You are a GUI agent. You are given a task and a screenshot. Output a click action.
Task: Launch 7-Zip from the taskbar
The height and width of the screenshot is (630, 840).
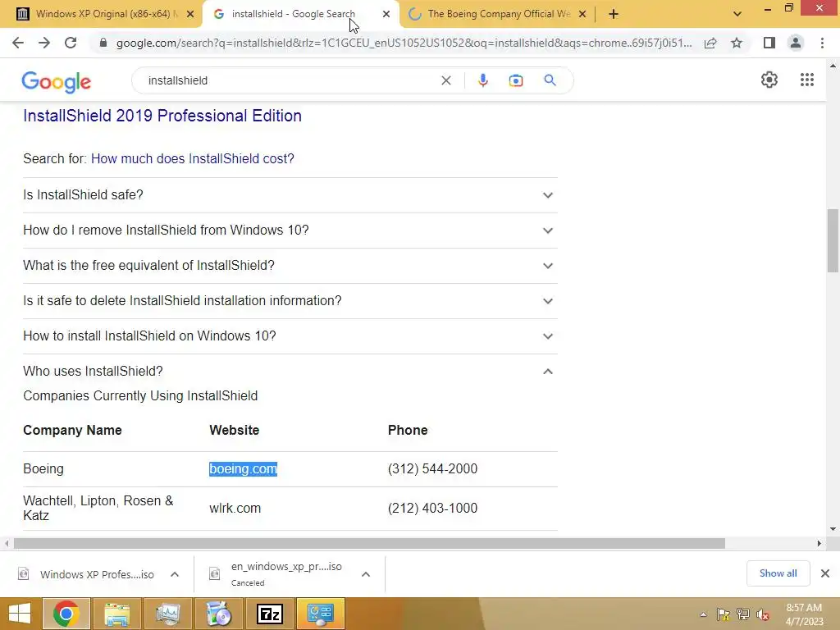(269, 614)
